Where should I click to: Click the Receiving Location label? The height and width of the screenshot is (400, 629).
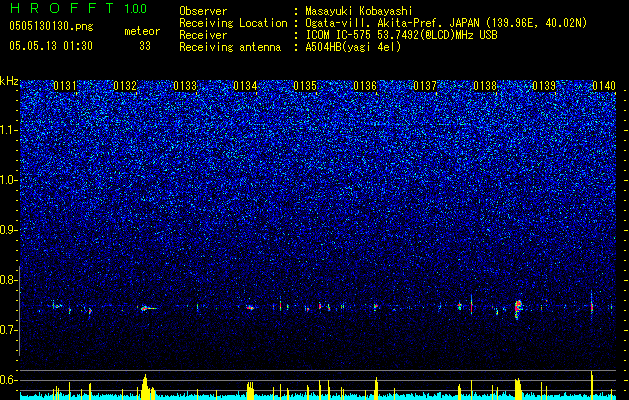coord(233,23)
